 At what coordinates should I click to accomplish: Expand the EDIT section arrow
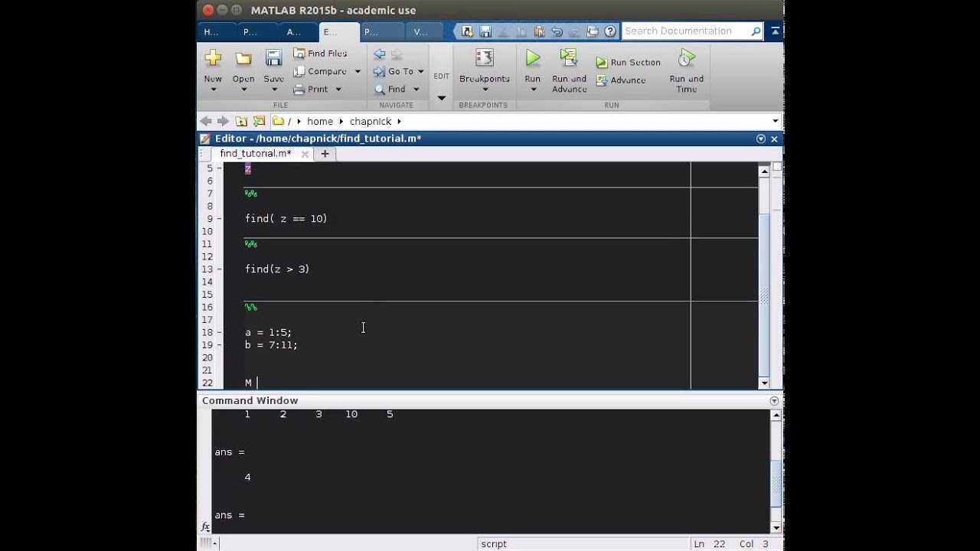coord(441,98)
